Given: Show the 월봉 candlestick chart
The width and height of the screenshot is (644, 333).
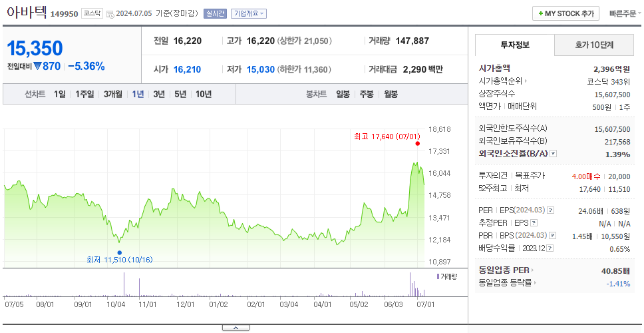Looking at the screenshot, I should click(x=391, y=94).
